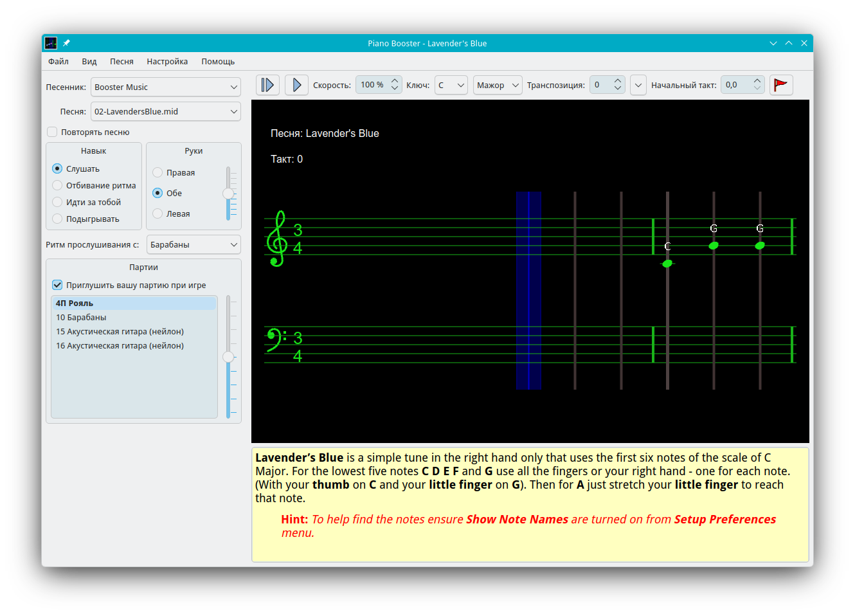The width and height of the screenshot is (855, 616).
Task: Select the 10 Барабаны part
Action: [x=81, y=318]
